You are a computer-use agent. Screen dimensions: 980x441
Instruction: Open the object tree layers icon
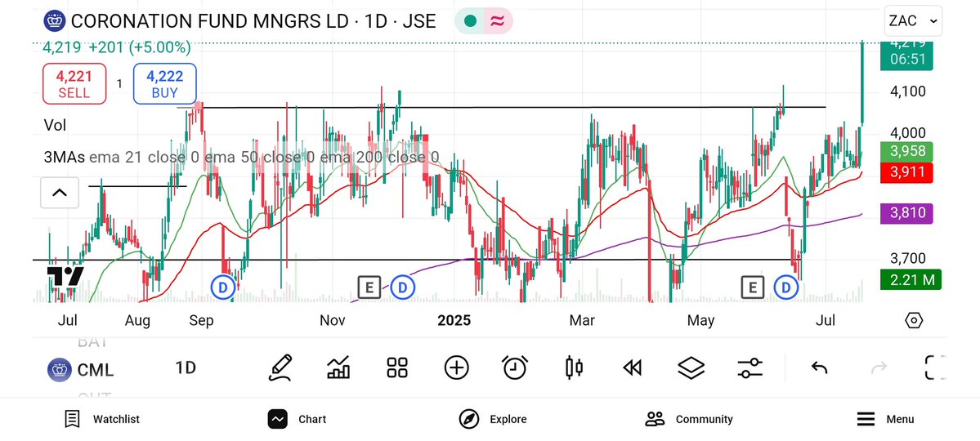691,367
